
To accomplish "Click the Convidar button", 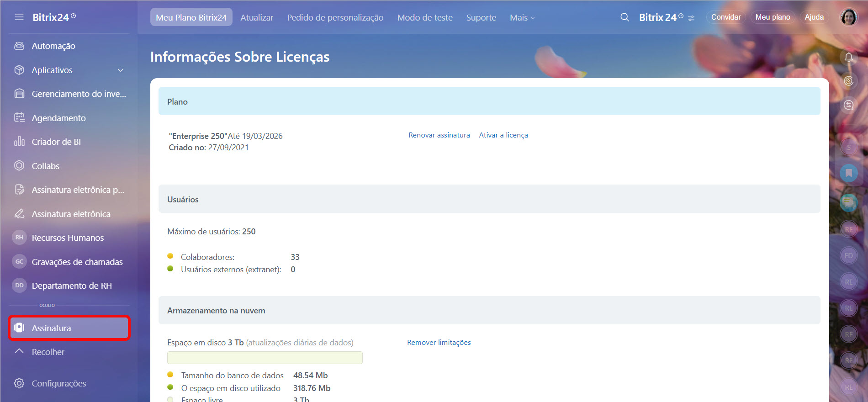I will click(726, 17).
